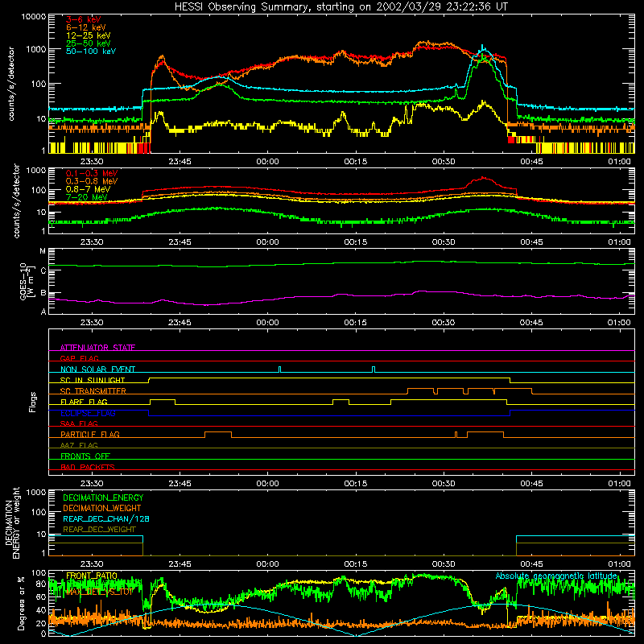Click the DECIMATION_ENERGY legend label

click(103, 497)
